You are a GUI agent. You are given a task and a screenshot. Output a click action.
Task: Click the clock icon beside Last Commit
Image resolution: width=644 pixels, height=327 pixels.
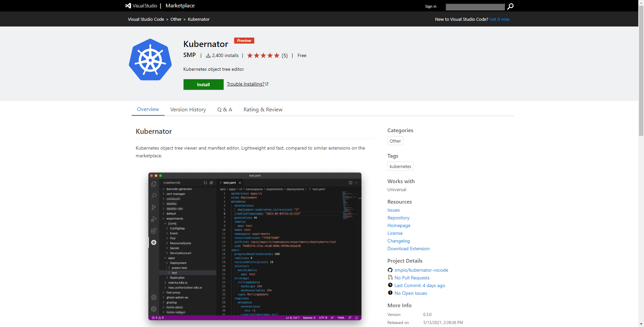(390, 285)
